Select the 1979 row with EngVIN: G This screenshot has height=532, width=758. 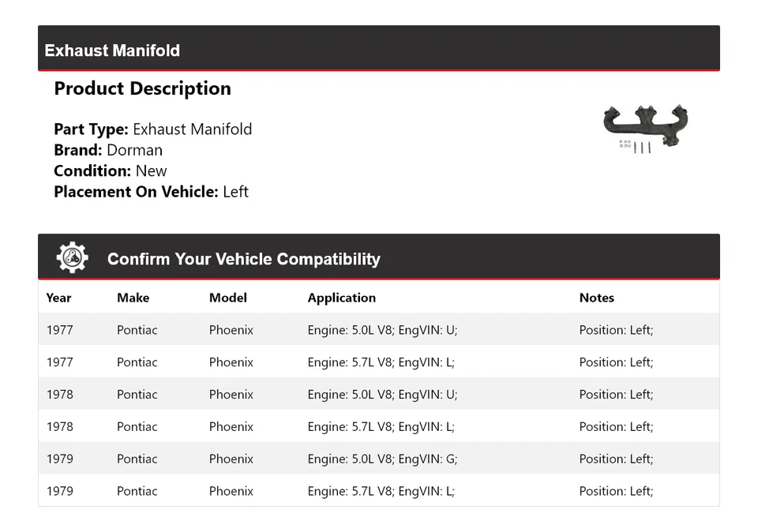pyautogui.click(x=382, y=459)
